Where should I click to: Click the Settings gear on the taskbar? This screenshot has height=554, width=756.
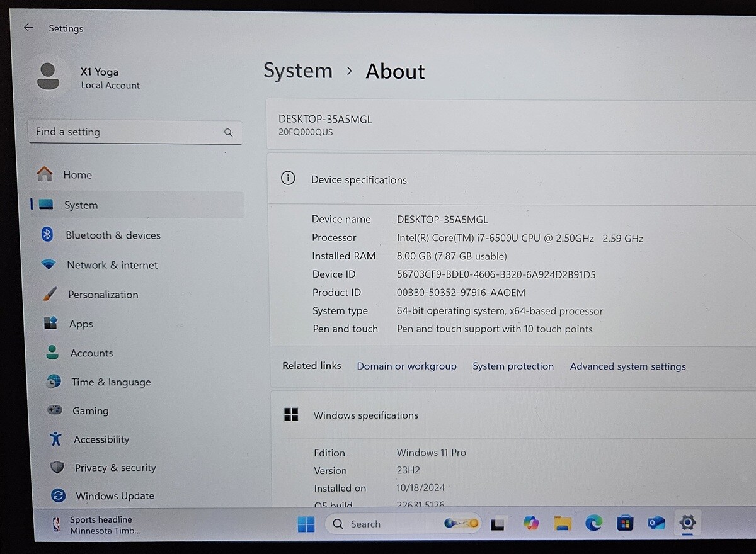687,521
